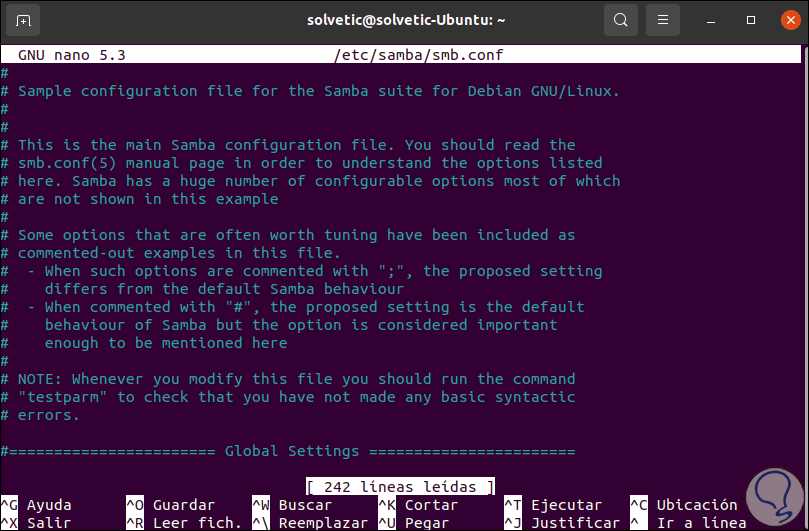Click the Cortar shortcut label

click(431, 505)
